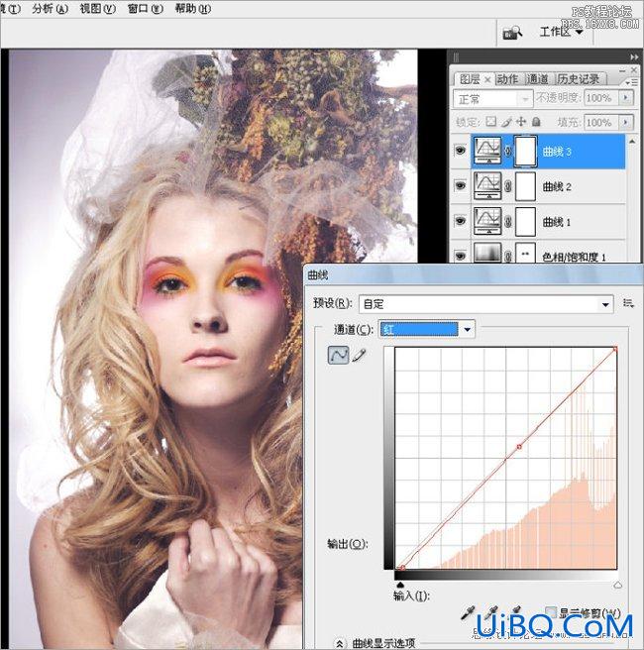
Task: Pick the black point eyedropper
Action: [x=468, y=612]
